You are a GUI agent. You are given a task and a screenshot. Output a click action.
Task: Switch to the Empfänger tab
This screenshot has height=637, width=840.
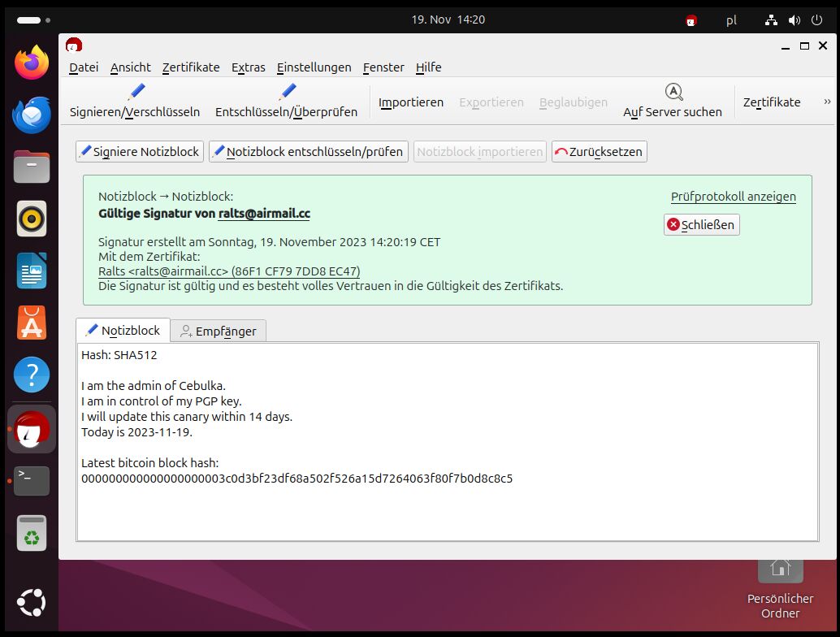219,331
